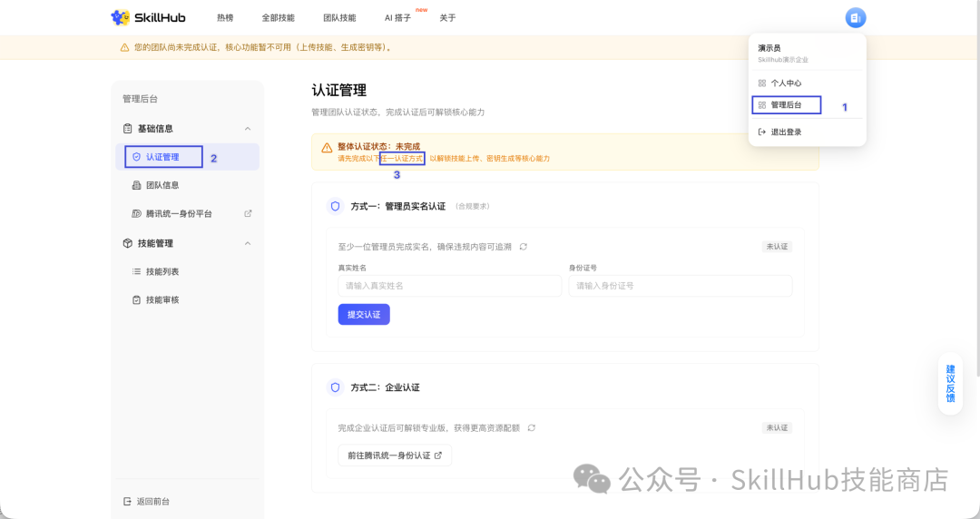Open the 热榜 nav item
Image resolution: width=980 pixels, height=519 pixels.
point(225,18)
